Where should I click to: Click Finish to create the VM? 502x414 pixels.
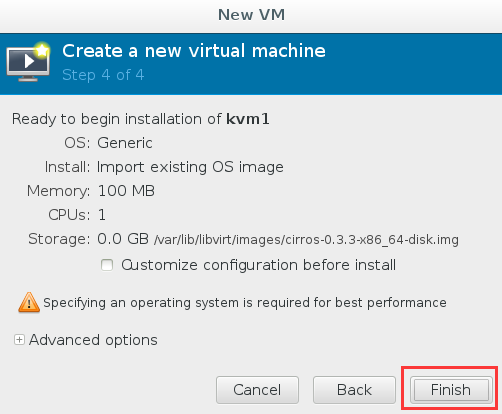[451, 390]
